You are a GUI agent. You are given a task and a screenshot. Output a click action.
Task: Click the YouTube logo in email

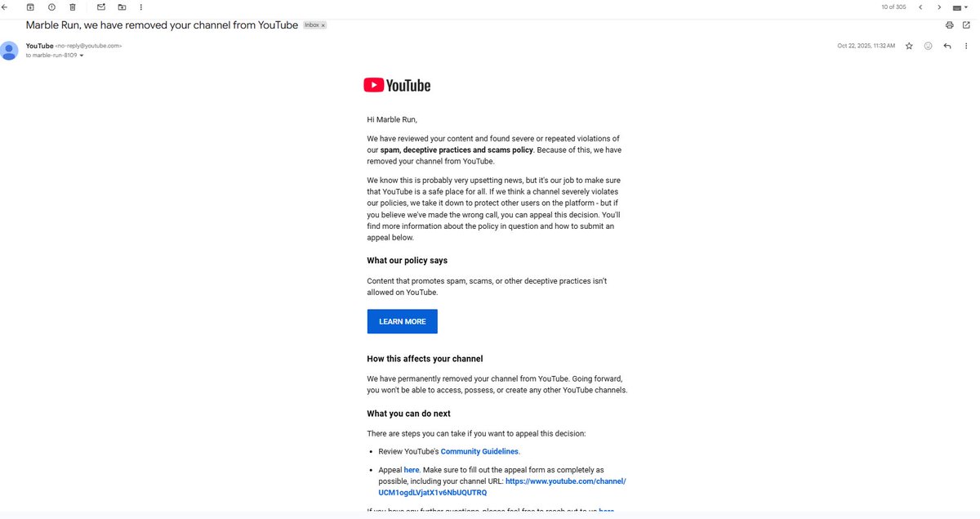(x=397, y=85)
